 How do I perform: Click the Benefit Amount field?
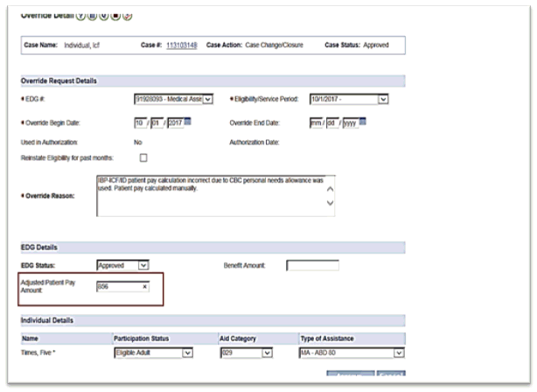point(312,264)
